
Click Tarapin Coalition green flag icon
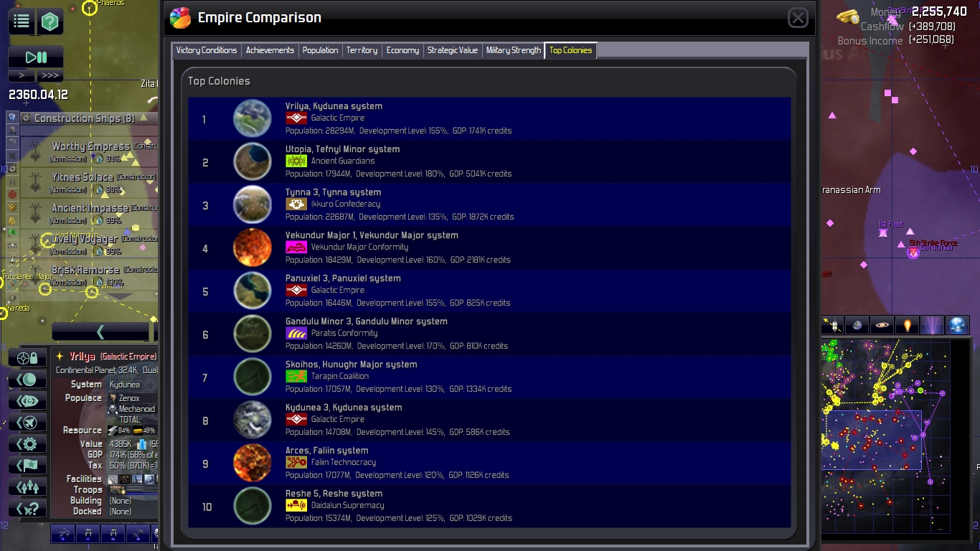click(x=296, y=376)
